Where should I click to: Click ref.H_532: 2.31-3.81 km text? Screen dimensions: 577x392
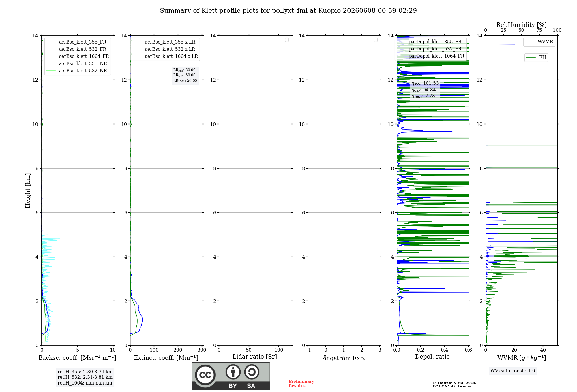tap(85, 377)
